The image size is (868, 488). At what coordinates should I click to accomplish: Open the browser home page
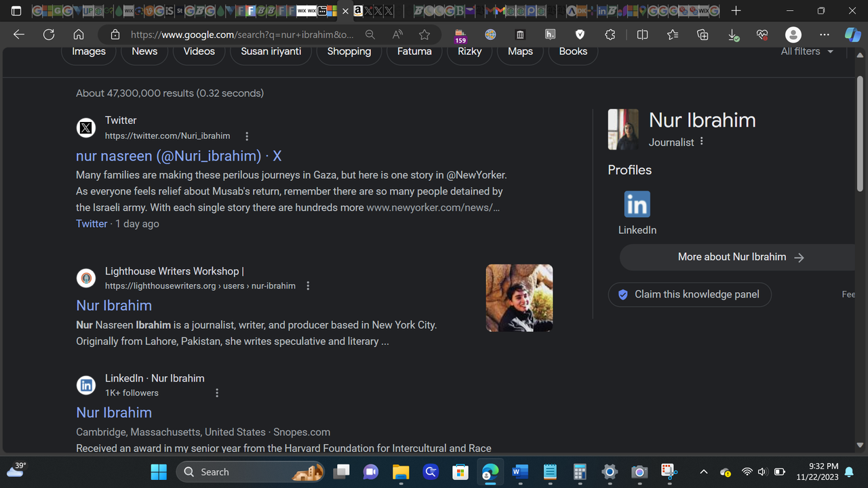[79, 35]
